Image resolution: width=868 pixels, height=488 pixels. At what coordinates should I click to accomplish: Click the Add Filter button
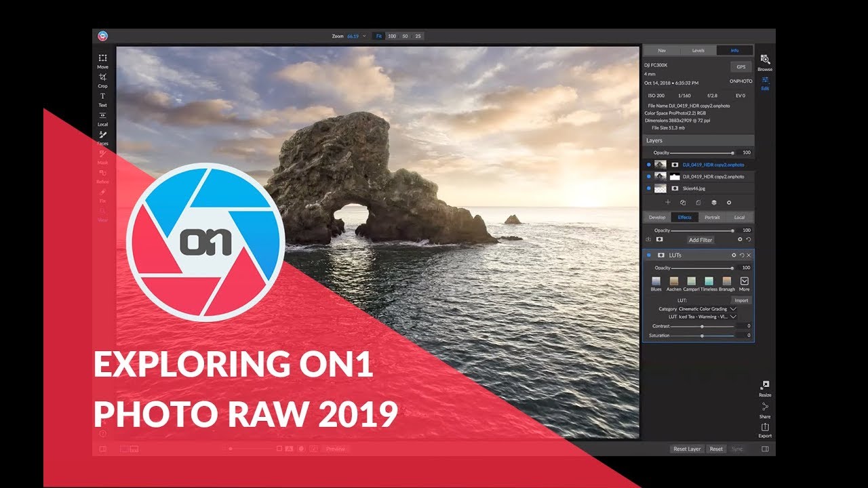point(701,240)
